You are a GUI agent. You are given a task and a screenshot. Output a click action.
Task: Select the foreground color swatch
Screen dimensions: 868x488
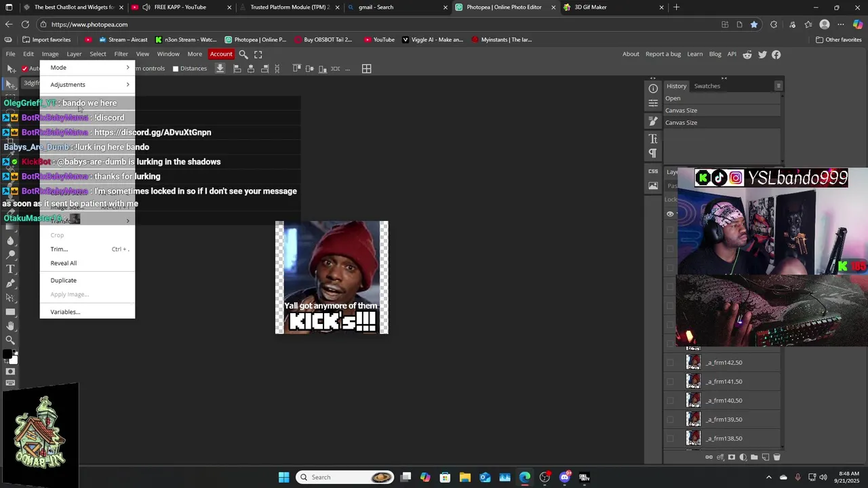pyautogui.click(x=7, y=354)
